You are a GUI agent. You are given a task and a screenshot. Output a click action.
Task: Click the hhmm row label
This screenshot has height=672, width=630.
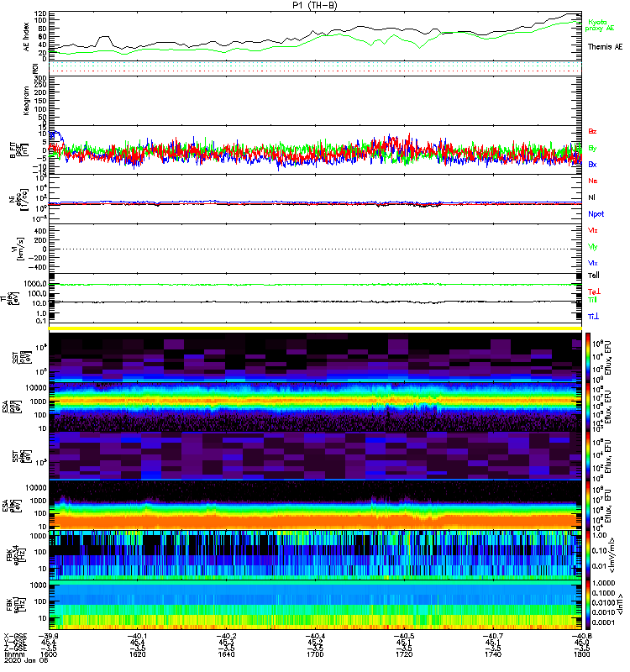pos(13,654)
